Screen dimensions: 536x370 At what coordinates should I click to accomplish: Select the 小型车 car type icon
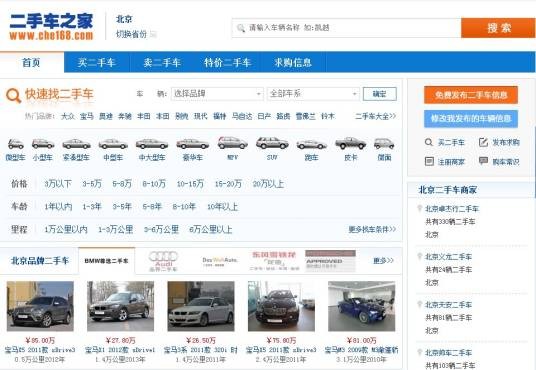pos(43,144)
